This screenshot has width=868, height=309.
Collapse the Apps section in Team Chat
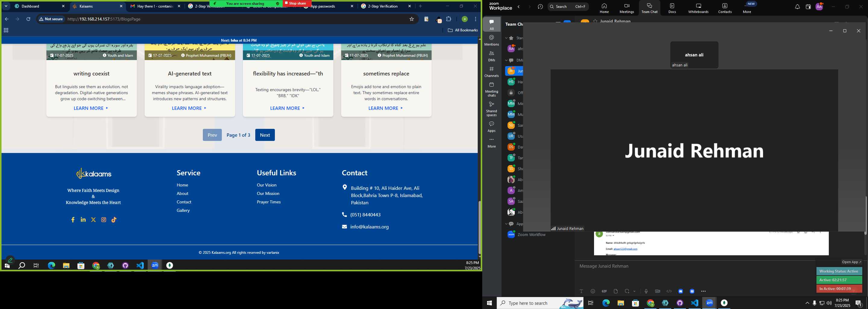[506, 224]
